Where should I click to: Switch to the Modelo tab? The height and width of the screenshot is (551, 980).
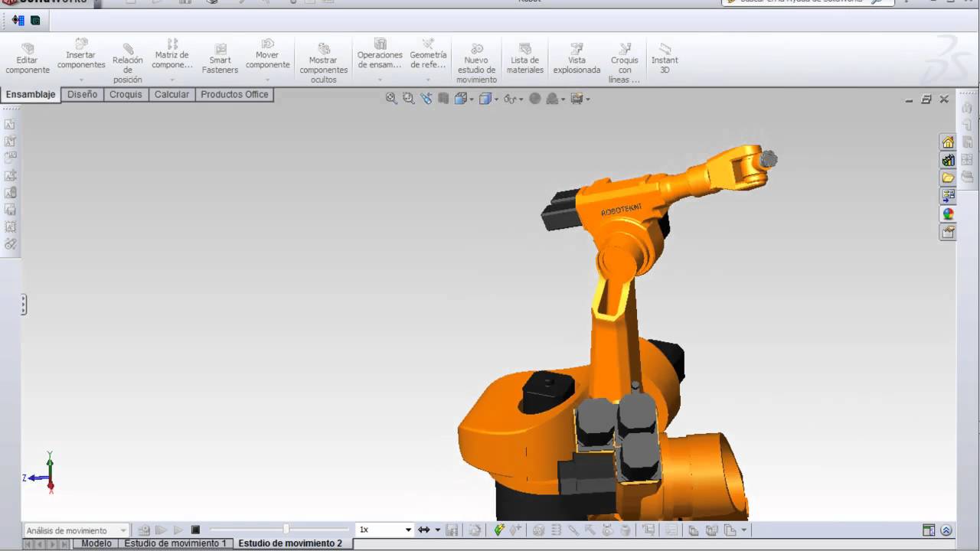click(x=96, y=543)
